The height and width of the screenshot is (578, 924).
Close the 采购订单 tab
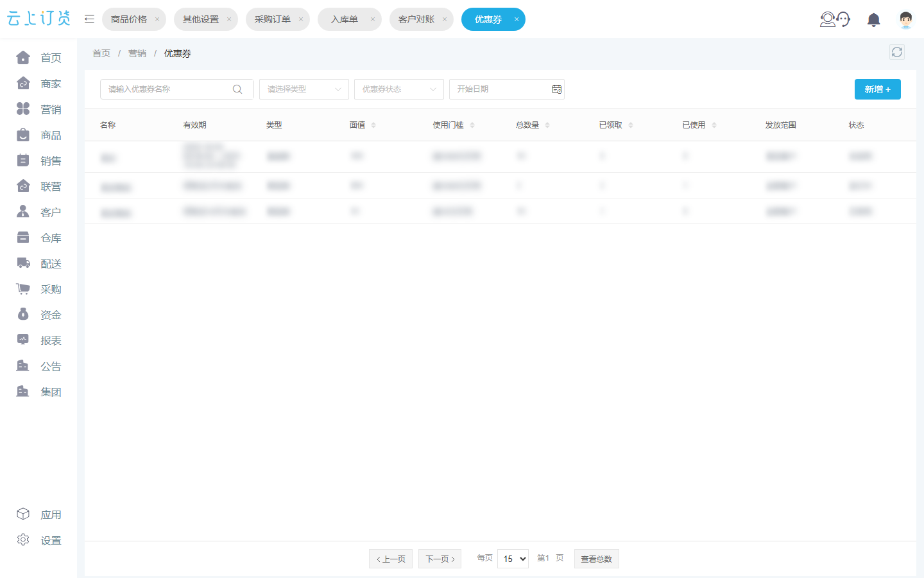click(x=301, y=19)
